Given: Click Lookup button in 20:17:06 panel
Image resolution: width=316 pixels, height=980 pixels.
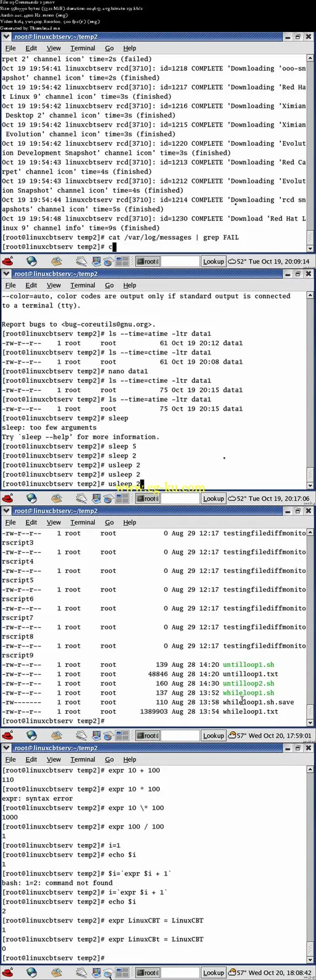Looking at the screenshot, I should click(x=214, y=498).
